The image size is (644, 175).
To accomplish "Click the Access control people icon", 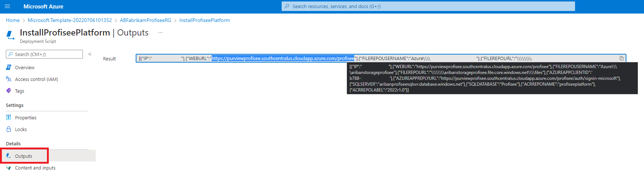I will coord(9,79).
